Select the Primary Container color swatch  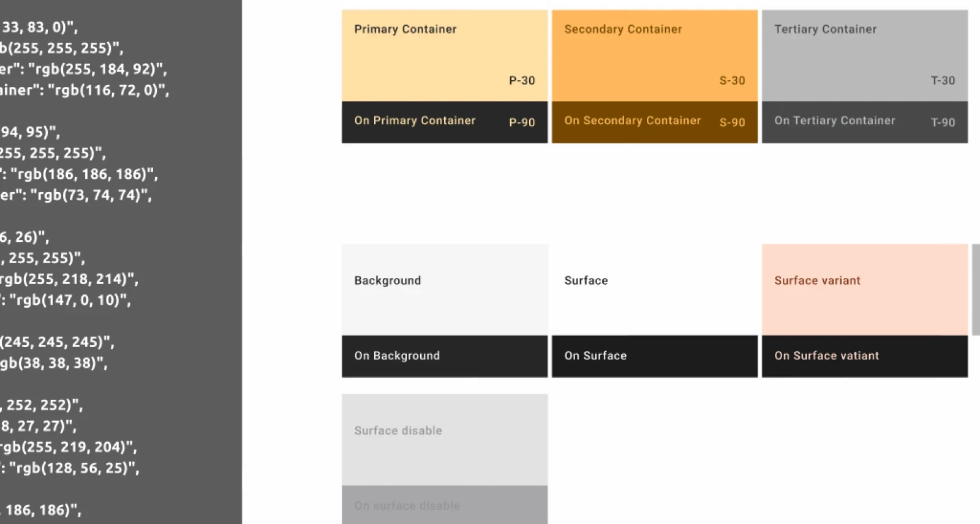(x=444, y=55)
